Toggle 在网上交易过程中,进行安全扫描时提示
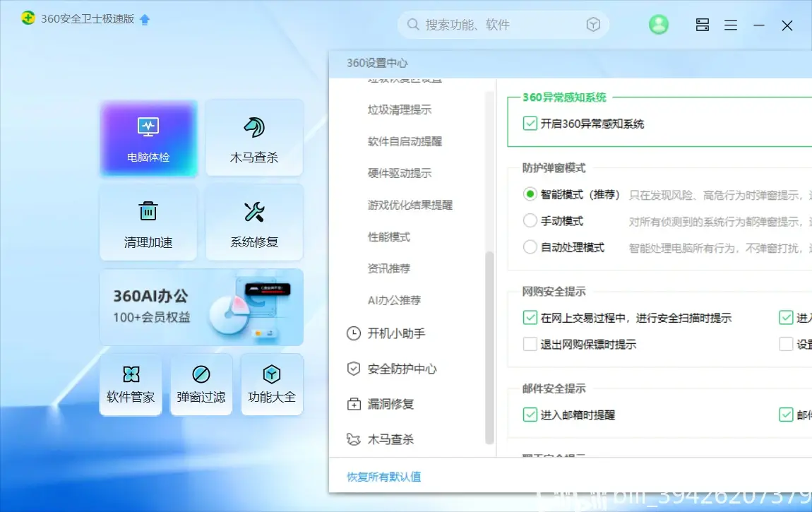This screenshot has height=512, width=812. click(530, 317)
